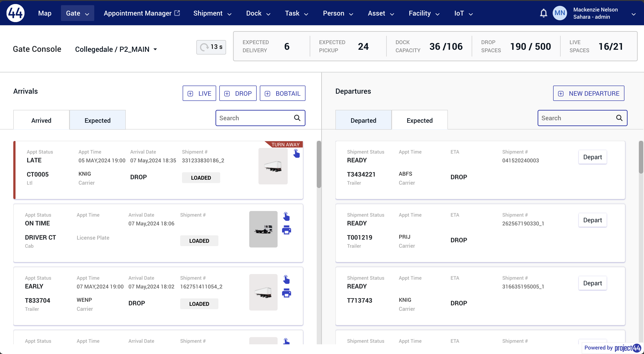Go to the Map page
The height and width of the screenshot is (354, 644).
45,13
